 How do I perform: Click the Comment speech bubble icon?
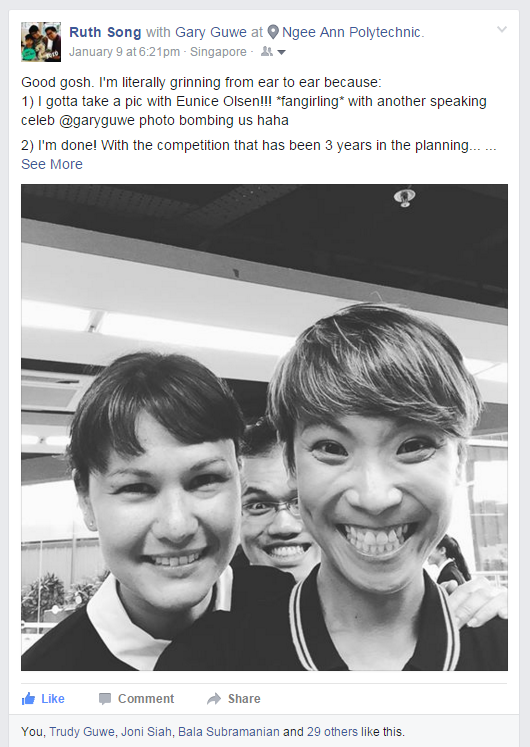(105, 699)
